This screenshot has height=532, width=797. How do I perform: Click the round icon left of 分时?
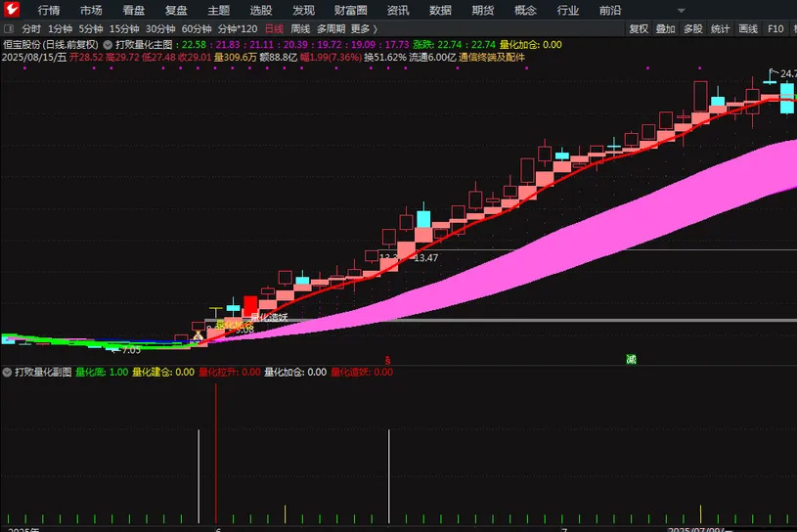9,29
